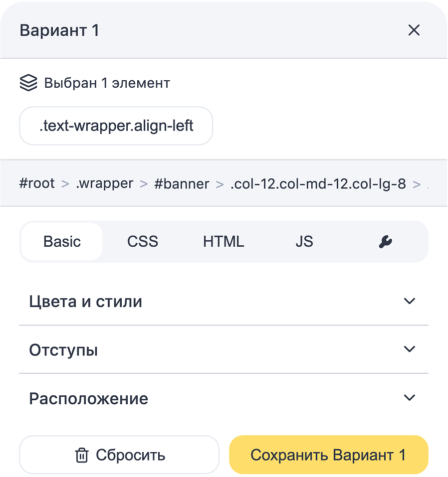Image resolution: width=448 pixels, height=477 pixels.
Task: Switch to the HTML tab
Action: point(224,242)
